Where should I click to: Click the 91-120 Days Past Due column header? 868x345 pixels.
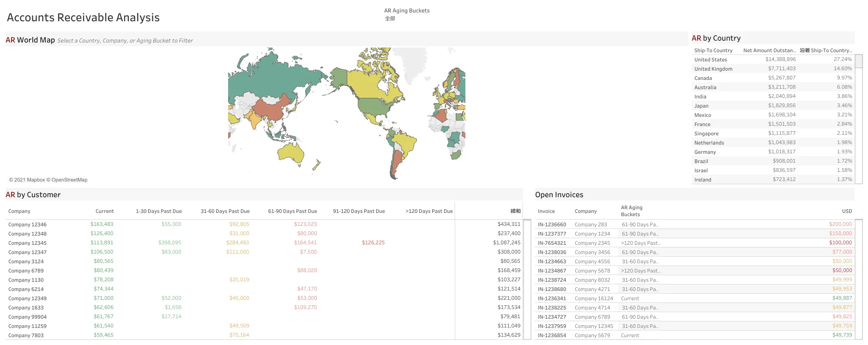coord(359,211)
